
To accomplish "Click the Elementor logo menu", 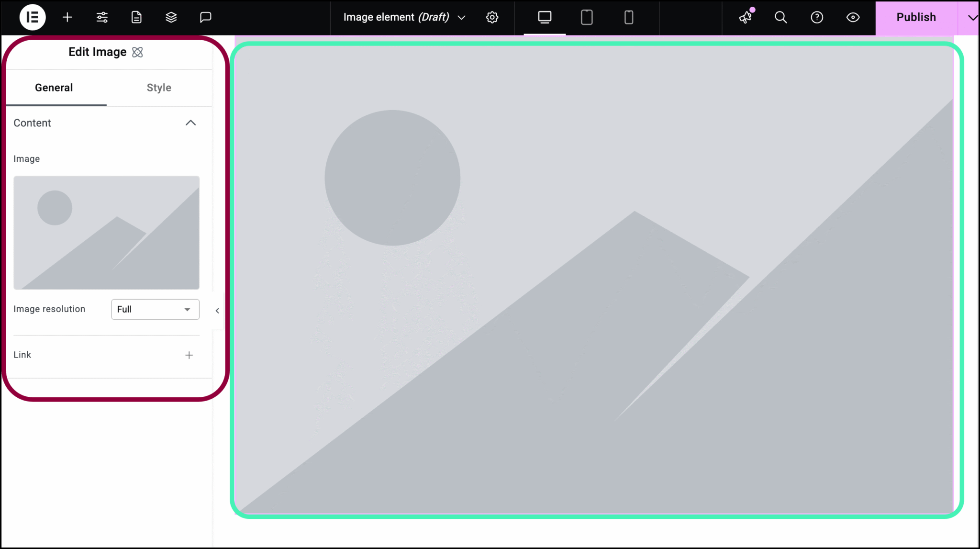I will (32, 17).
